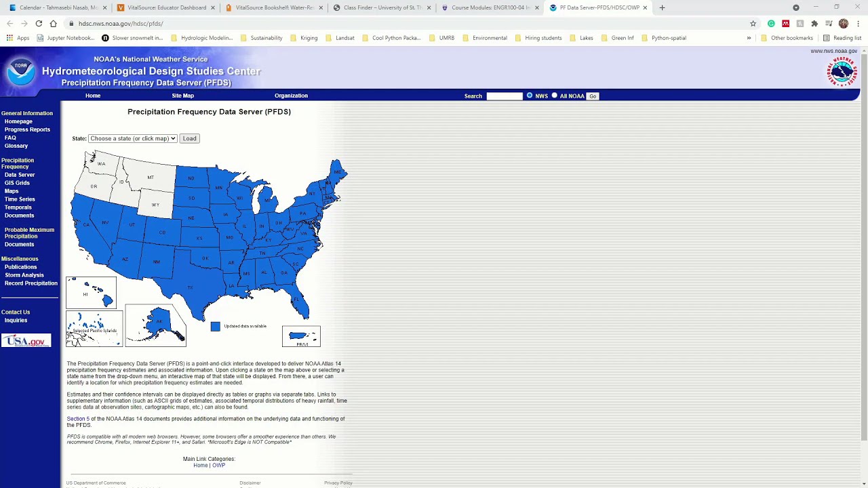This screenshot has height=488, width=868.
Task: Open Glossary sidebar link
Action: [16, 146]
